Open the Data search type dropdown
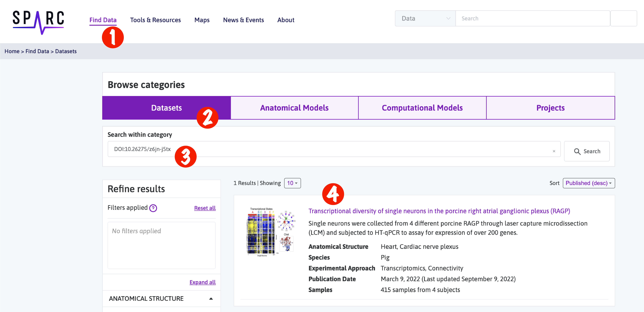The image size is (644, 312). (x=425, y=18)
